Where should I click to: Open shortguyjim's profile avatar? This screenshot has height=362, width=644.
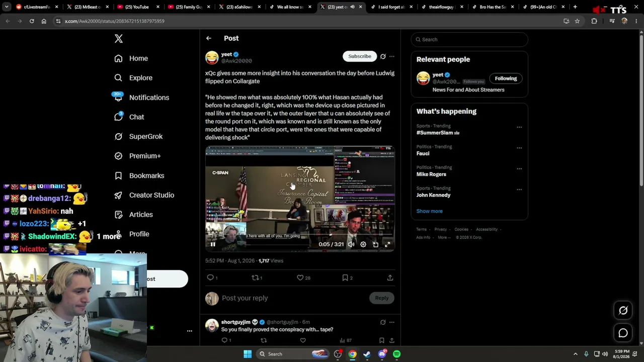click(x=212, y=325)
